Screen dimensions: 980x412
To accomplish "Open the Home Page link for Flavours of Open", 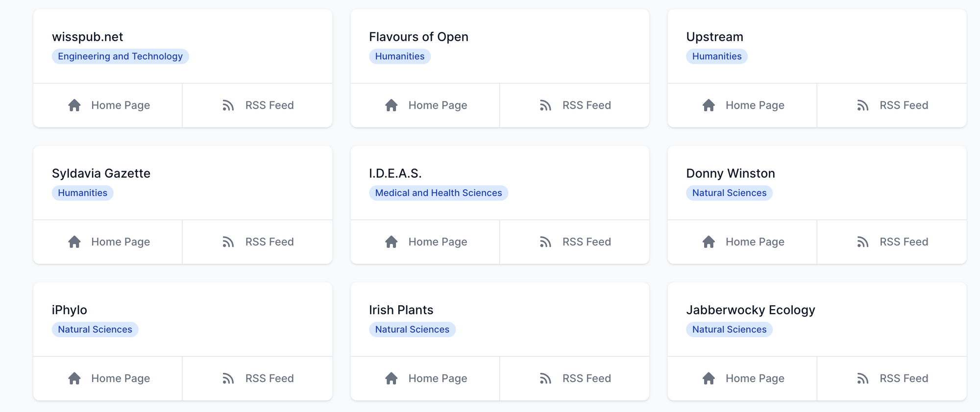I will point(437,105).
